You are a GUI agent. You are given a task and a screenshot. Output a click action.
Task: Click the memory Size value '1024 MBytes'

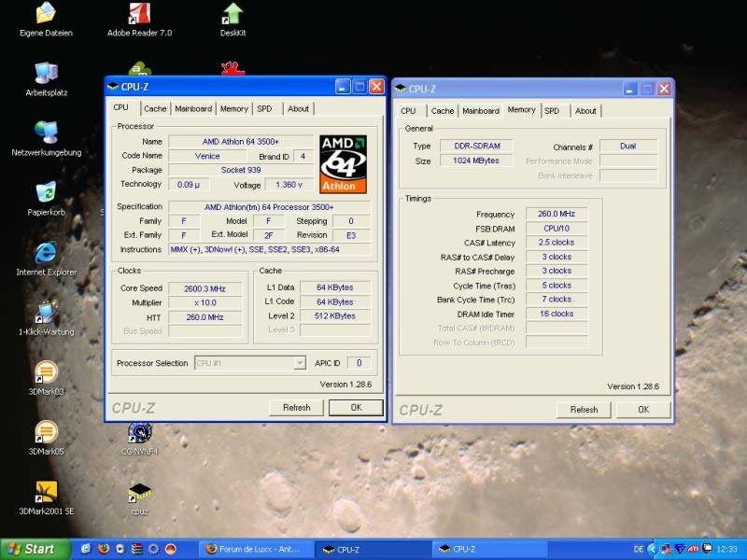point(476,161)
